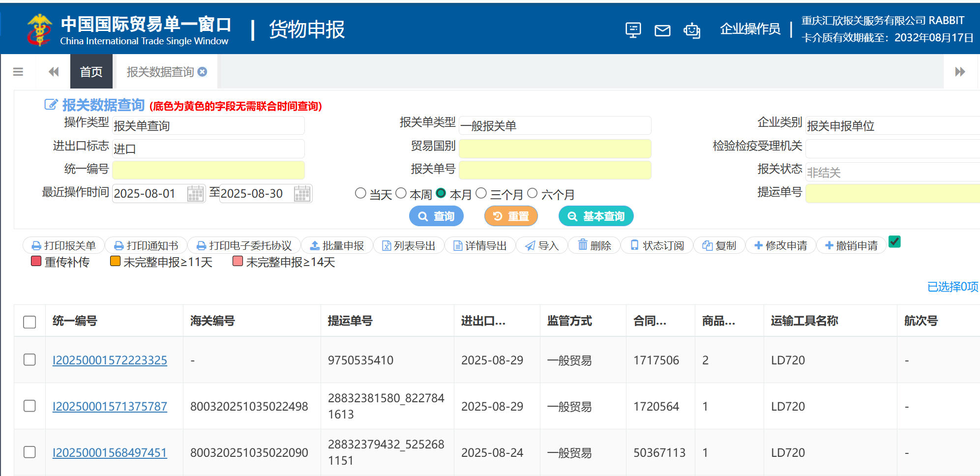The height and width of the screenshot is (476, 980).
Task: Toggle the hamburger sidebar menu
Action: point(18,72)
